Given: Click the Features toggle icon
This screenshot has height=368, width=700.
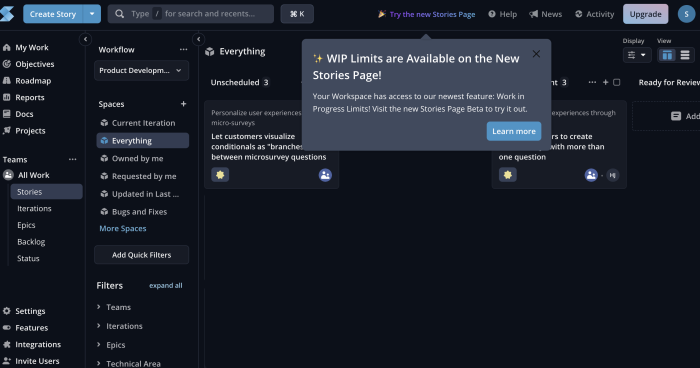Looking at the screenshot, I should coord(7,327).
